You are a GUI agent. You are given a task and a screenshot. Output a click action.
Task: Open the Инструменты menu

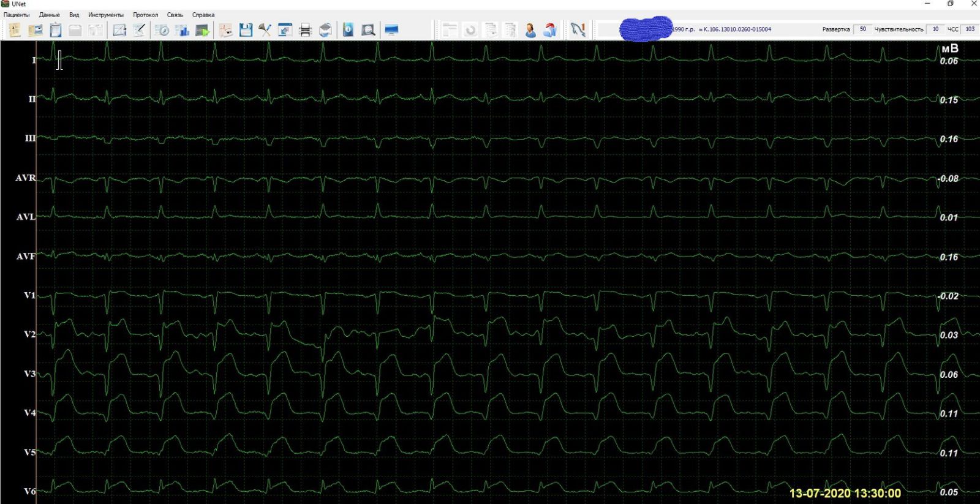(105, 15)
